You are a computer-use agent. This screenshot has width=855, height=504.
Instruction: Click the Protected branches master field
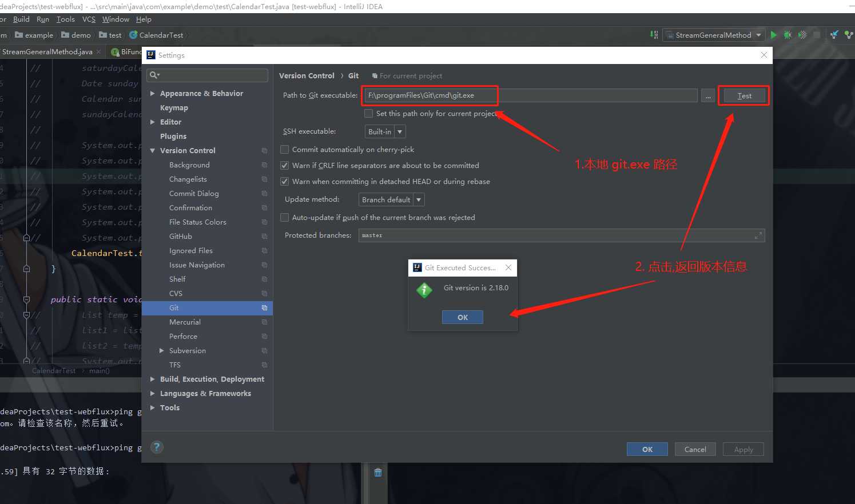(562, 235)
